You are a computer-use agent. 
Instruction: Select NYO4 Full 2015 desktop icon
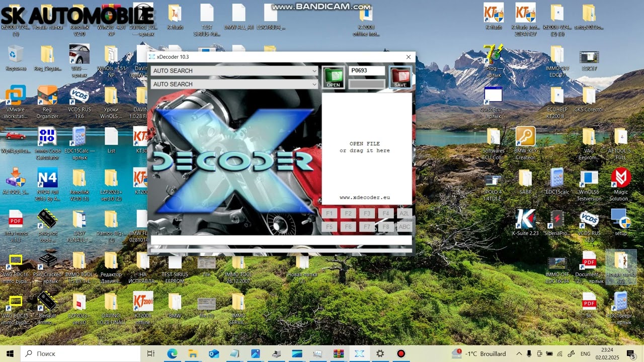(47, 185)
